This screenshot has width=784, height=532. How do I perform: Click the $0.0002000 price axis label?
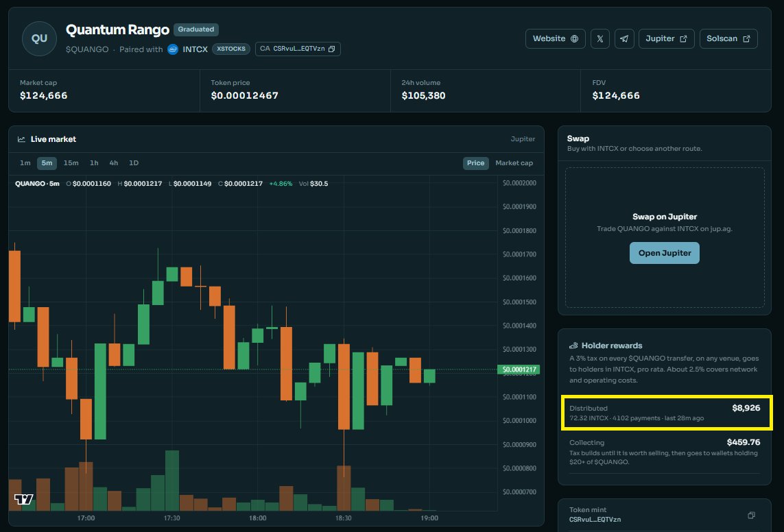(x=519, y=183)
